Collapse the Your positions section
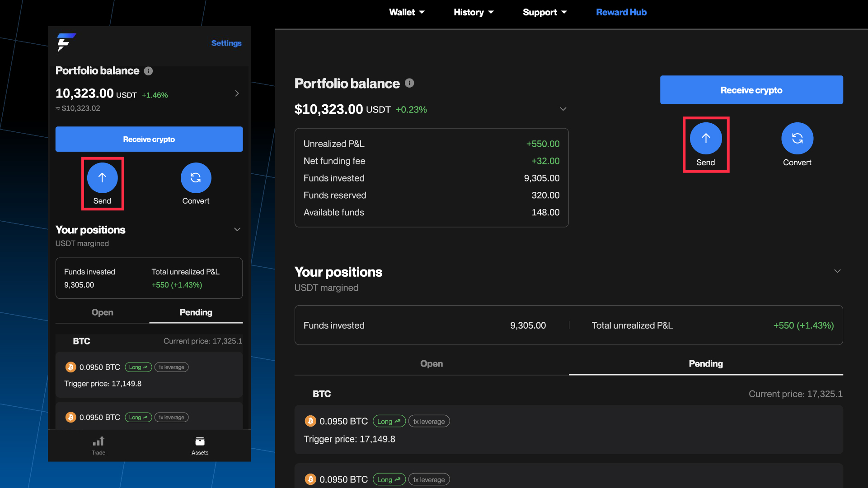This screenshot has height=488, width=868. click(x=837, y=271)
